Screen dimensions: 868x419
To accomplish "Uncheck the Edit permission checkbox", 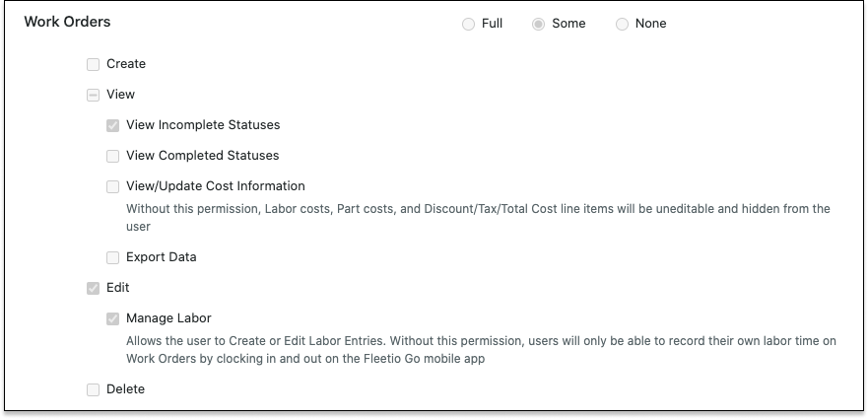I will pos(93,288).
